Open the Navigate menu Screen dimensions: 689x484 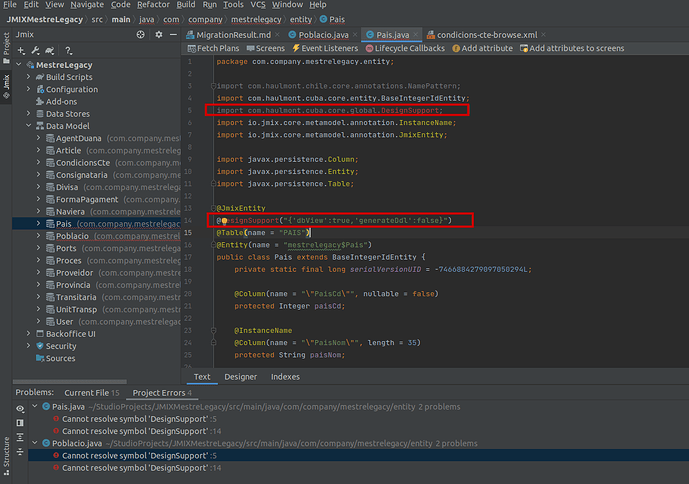tap(87, 5)
